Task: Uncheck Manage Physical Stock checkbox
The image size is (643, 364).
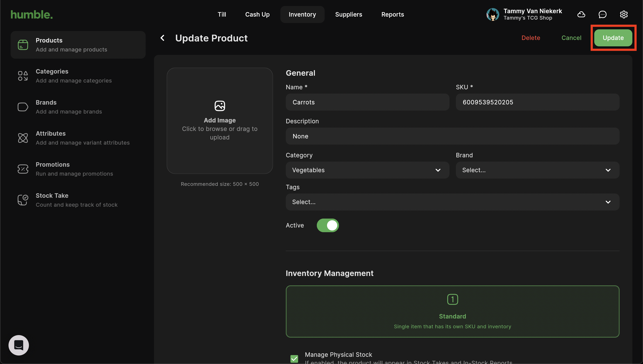Action: 294,358
